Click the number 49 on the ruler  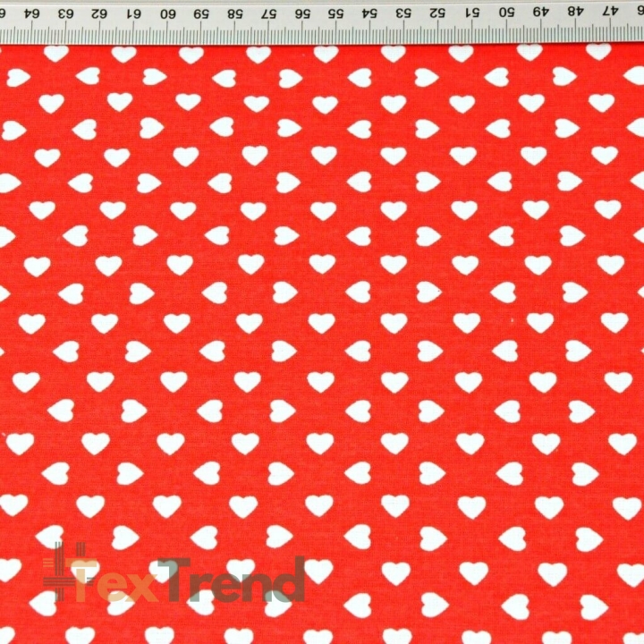tap(540, 12)
